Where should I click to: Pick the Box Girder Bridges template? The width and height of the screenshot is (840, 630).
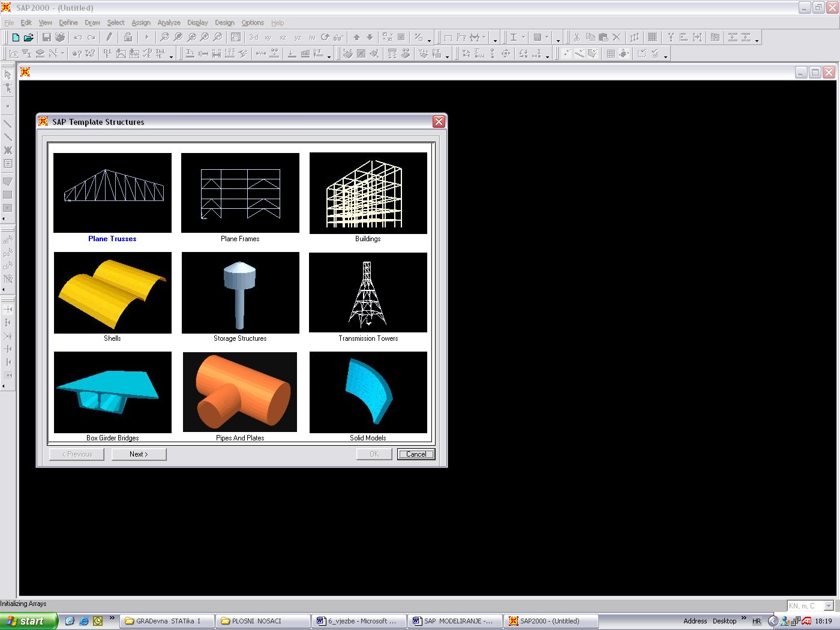[113, 392]
